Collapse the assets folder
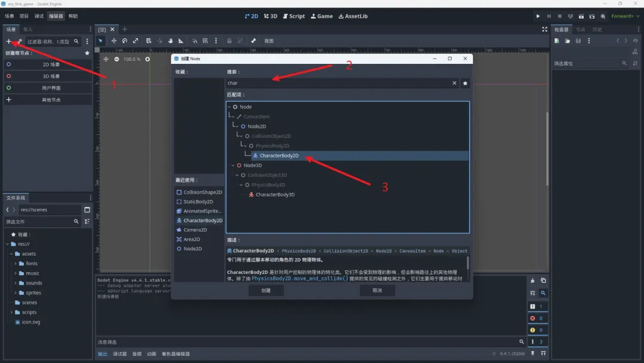Image resolution: width=644 pixels, height=363 pixels. pos(11,254)
